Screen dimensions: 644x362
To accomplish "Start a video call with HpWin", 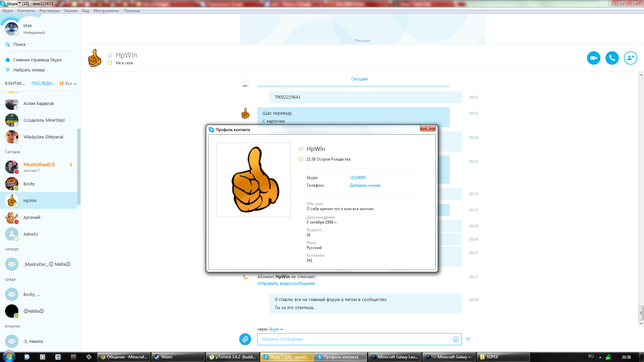I will 593,58.
